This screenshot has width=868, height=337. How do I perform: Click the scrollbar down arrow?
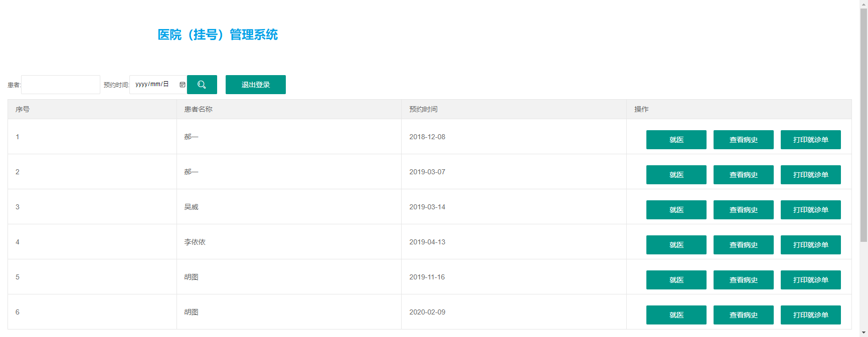pyautogui.click(x=863, y=332)
